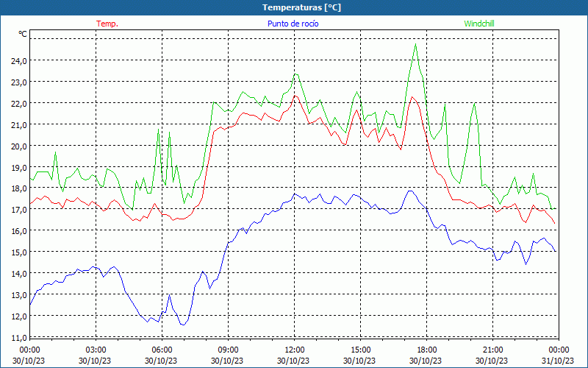Click the 03:00 time axis label
This screenshot has height=368, width=588.
96,350
